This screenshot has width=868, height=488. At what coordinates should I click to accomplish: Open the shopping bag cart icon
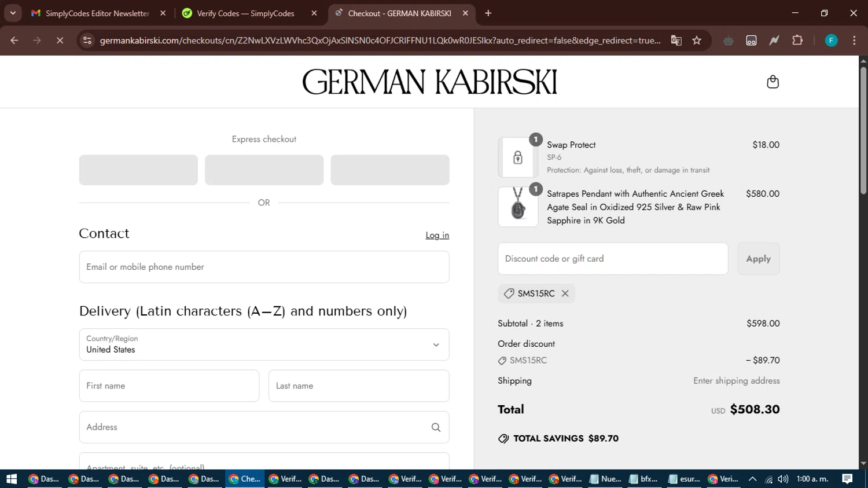pyautogui.click(x=773, y=82)
